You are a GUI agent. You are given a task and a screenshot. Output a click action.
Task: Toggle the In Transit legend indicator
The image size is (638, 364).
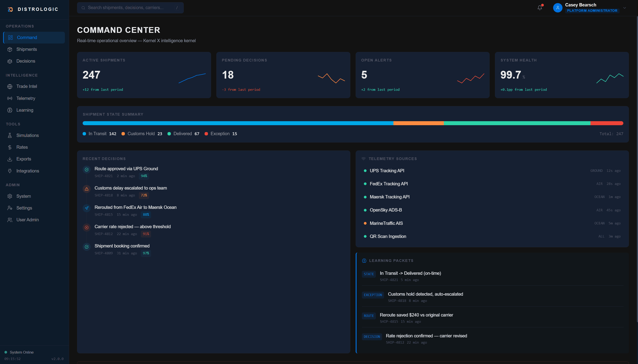pos(84,133)
